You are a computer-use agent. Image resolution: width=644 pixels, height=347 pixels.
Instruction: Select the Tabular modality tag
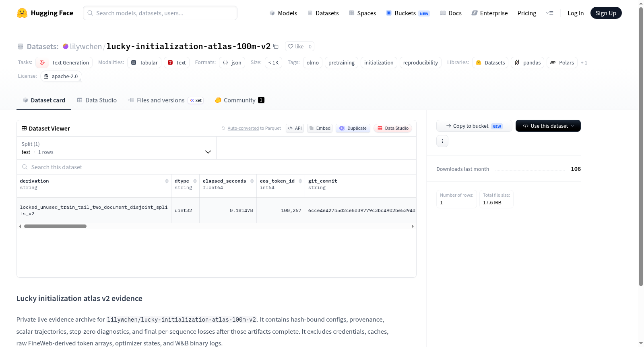(x=144, y=62)
